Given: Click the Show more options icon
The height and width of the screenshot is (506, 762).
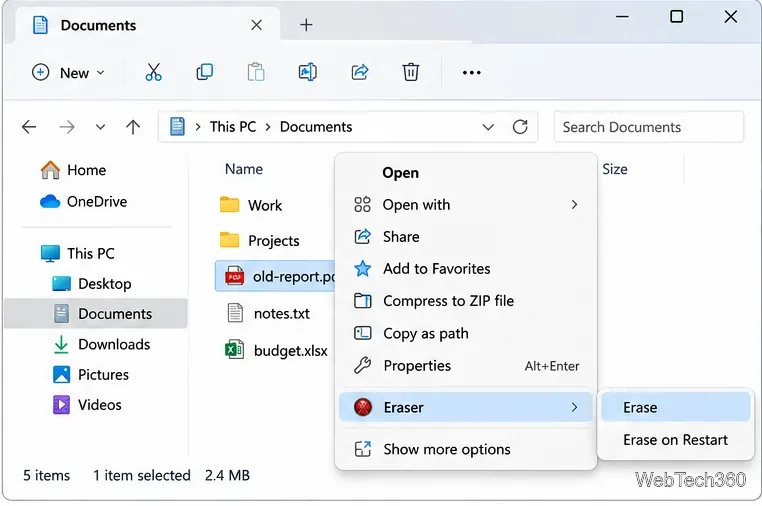Looking at the screenshot, I should click(x=363, y=449).
